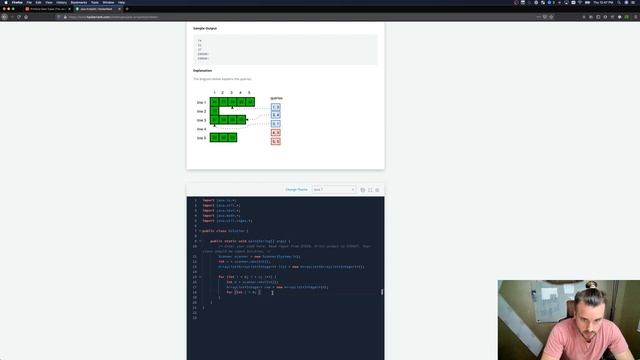The width and height of the screenshot is (640, 360).
Task: Open the Help menu
Action: click(x=122, y=2)
